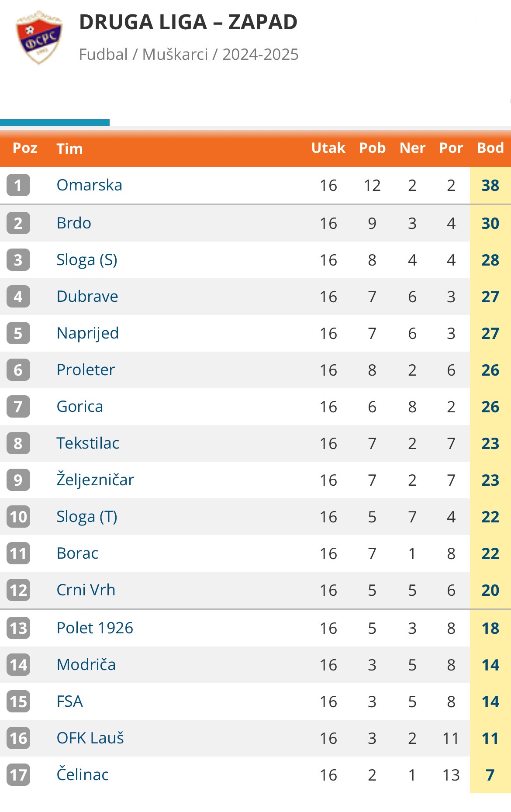Open the Brdo team link
The width and height of the screenshot is (511, 812).
coord(74,223)
